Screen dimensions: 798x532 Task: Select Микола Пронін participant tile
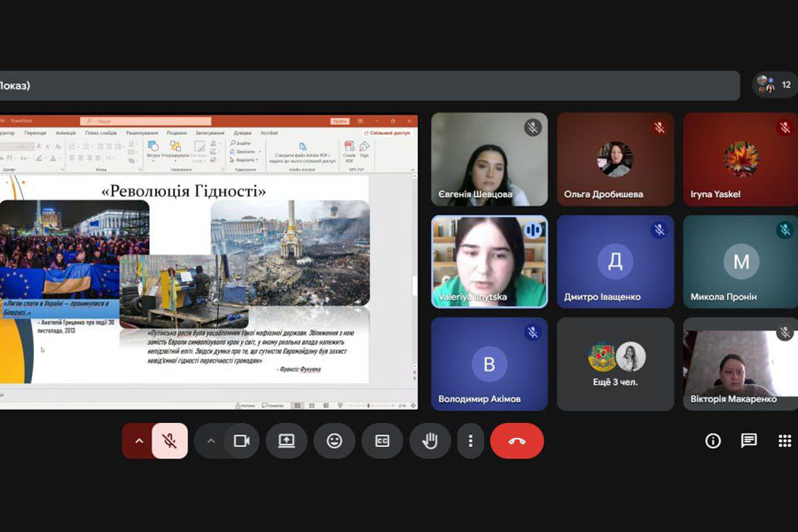(740, 262)
